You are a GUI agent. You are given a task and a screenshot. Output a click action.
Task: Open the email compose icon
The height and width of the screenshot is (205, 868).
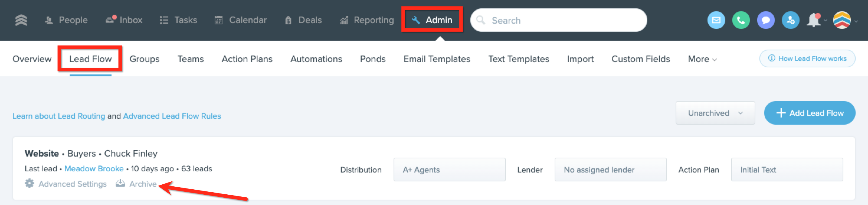pos(716,20)
